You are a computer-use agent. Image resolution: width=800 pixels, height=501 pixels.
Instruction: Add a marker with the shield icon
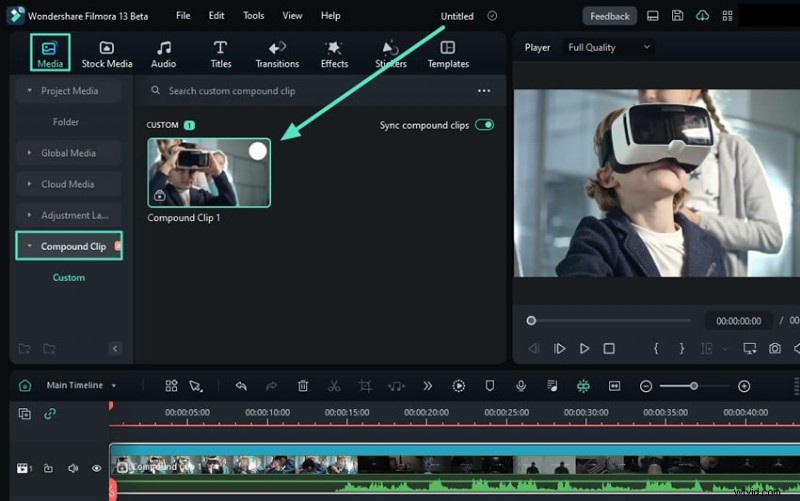coord(489,386)
